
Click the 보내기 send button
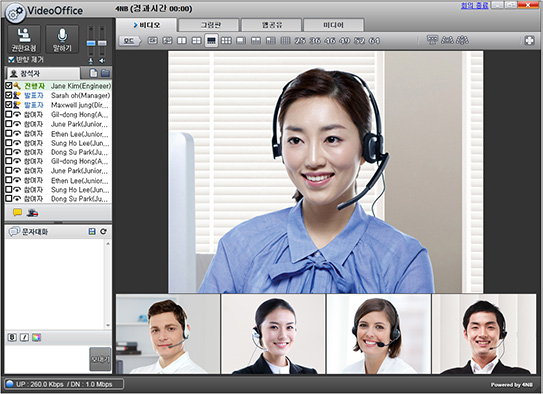tap(100, 359)
